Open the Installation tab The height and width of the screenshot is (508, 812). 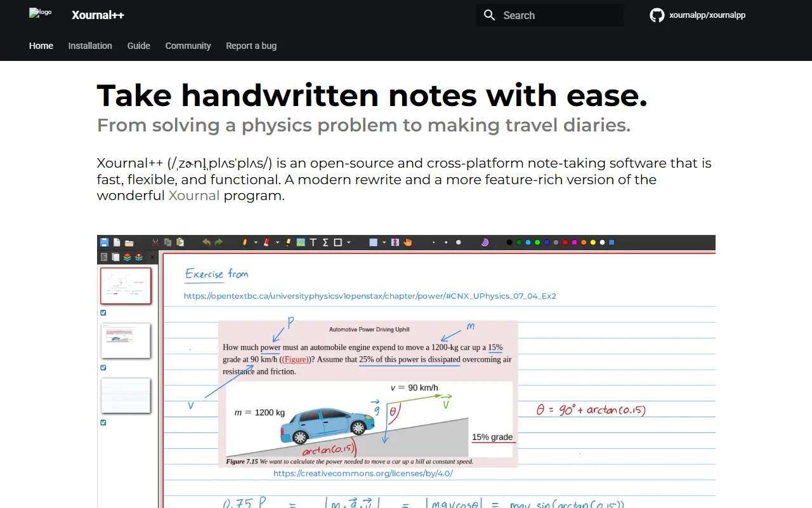pos(90,46)
